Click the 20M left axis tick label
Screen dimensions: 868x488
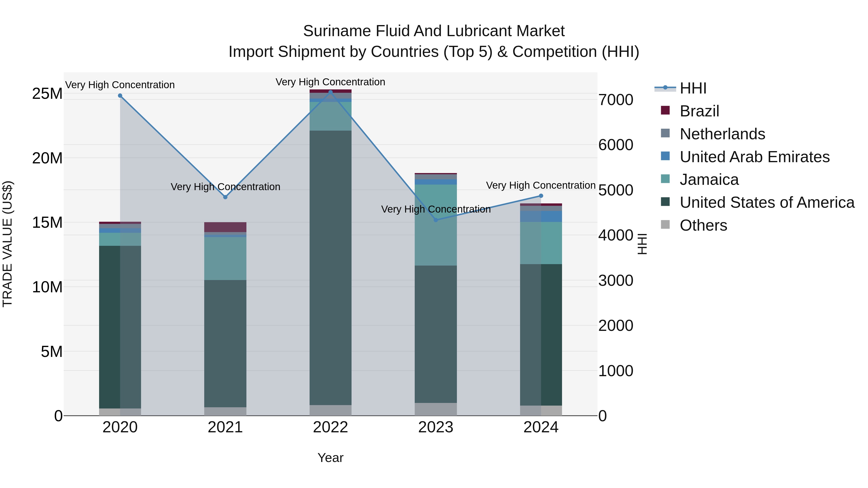point(47,158)
